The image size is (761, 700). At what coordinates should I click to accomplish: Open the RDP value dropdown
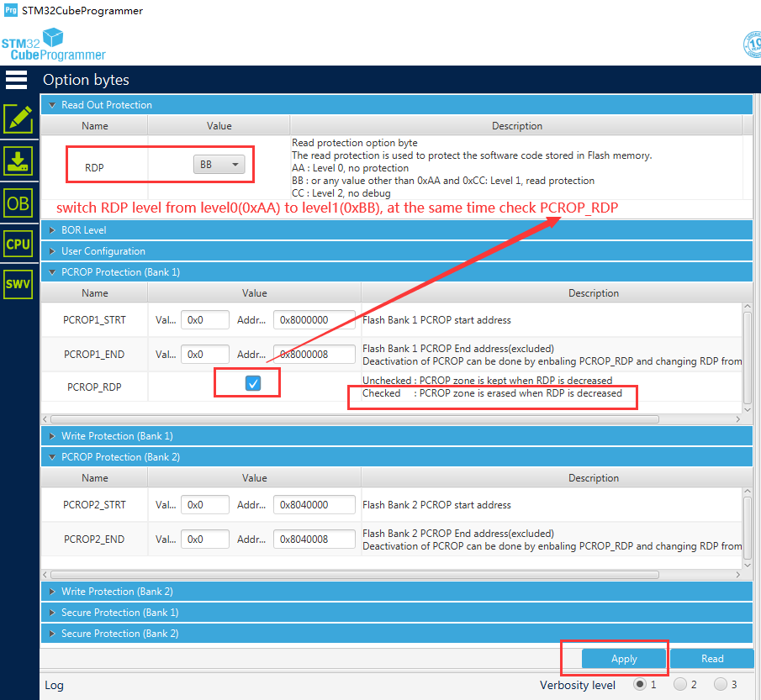219,165
